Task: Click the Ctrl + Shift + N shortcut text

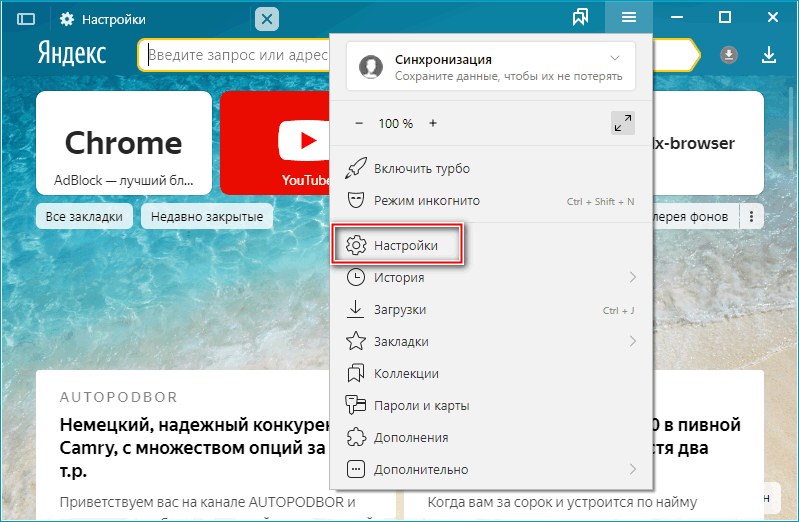Action: pos(600,201)
